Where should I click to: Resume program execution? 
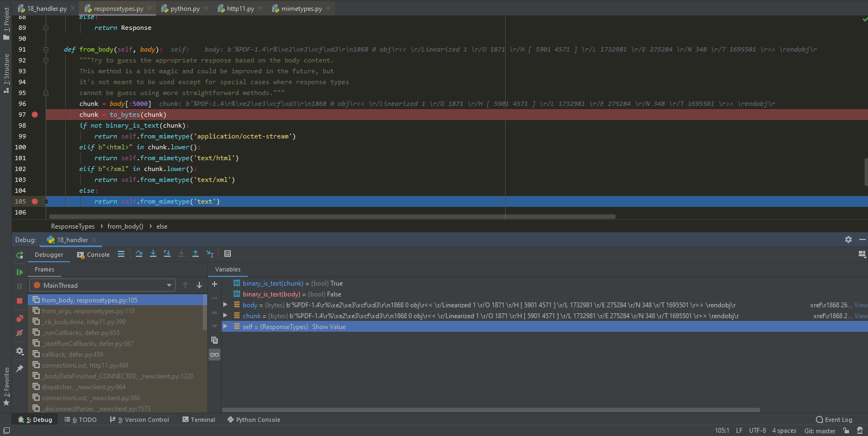20,272
